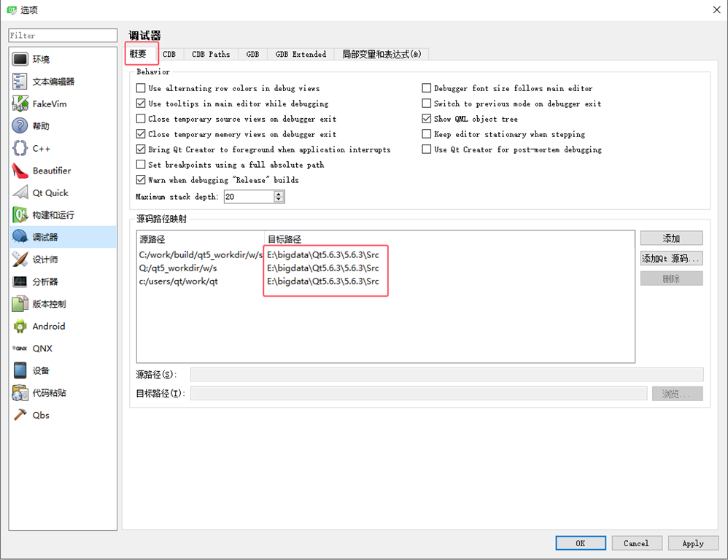Select the 文本编辑器 category icon

tap(20, 82)
